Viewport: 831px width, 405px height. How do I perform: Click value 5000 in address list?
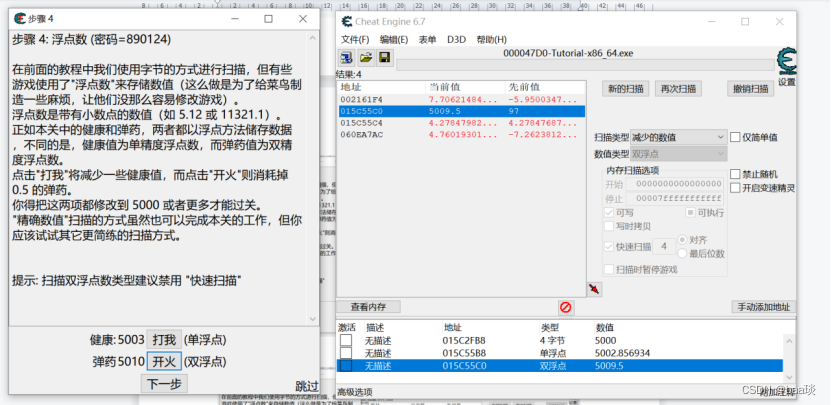[606, 340]
